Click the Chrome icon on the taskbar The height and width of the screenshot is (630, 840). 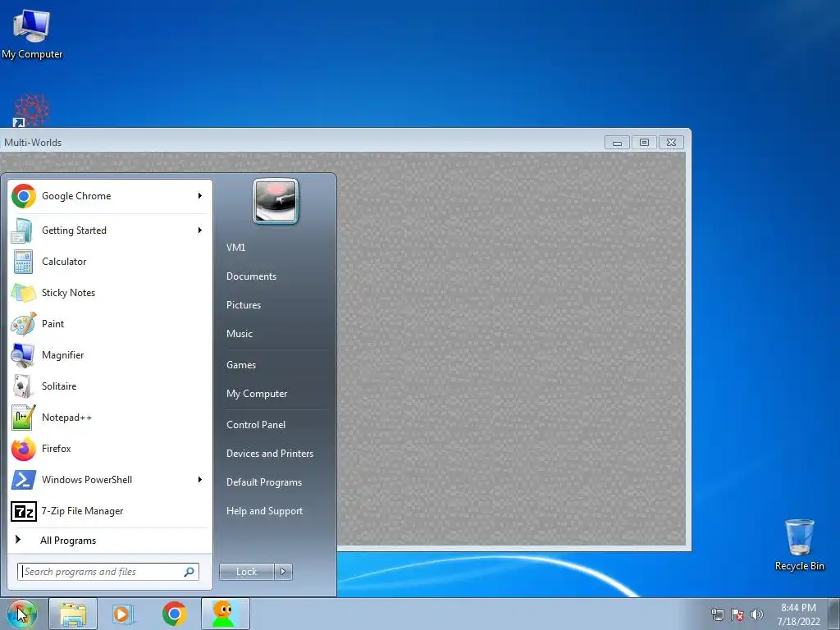174,614
